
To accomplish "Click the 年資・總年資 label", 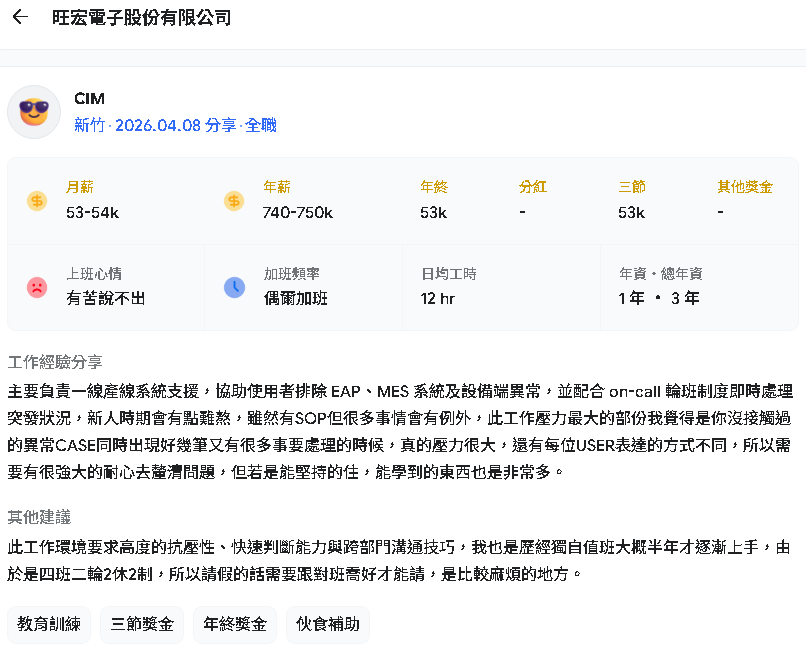I will (x=661, y=274).
